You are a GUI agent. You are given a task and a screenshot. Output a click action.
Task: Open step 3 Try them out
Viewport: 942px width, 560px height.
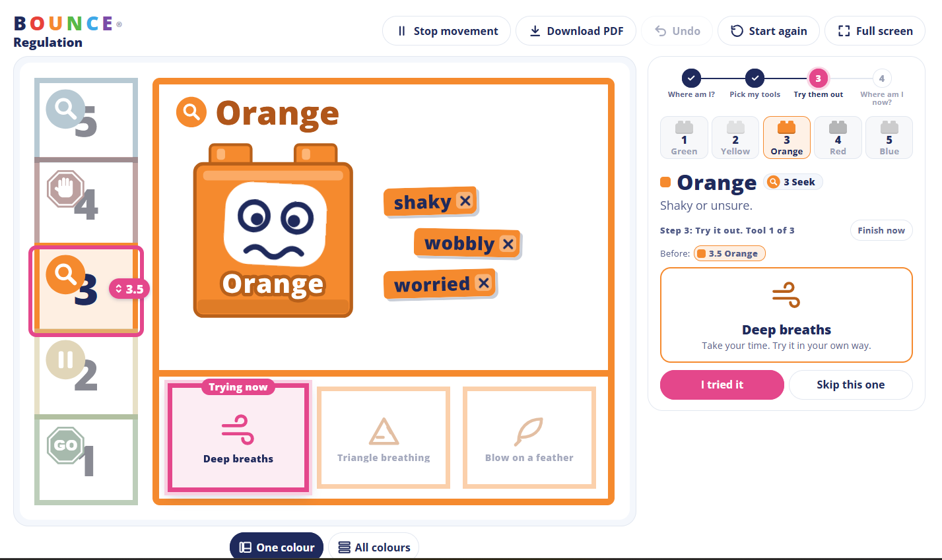point(819,84)
